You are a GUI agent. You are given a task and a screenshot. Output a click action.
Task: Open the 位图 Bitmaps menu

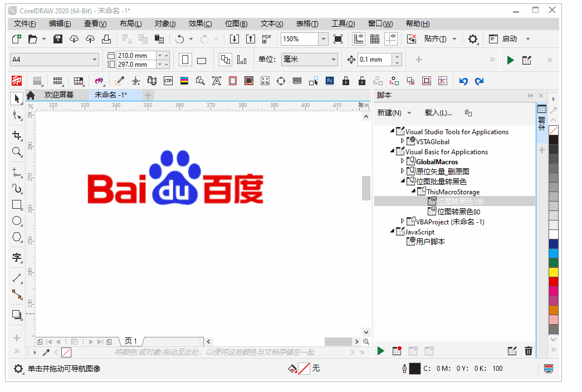tap(236, 24)
